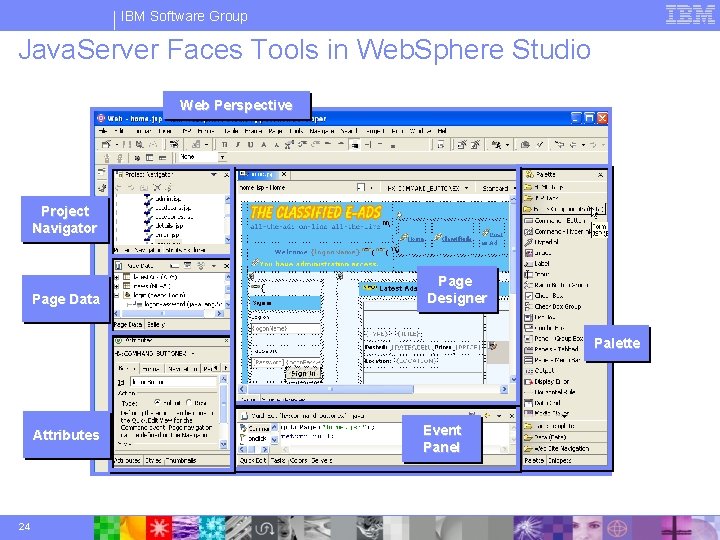Toggle Bold formatting in the toolbar
720x540 pixels.
click(x=225, y=145)
